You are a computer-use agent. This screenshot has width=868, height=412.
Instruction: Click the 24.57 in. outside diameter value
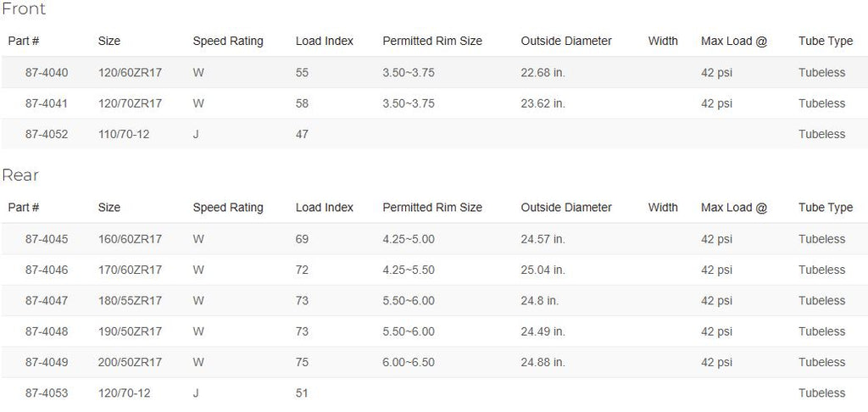click(x=543, y=239)
